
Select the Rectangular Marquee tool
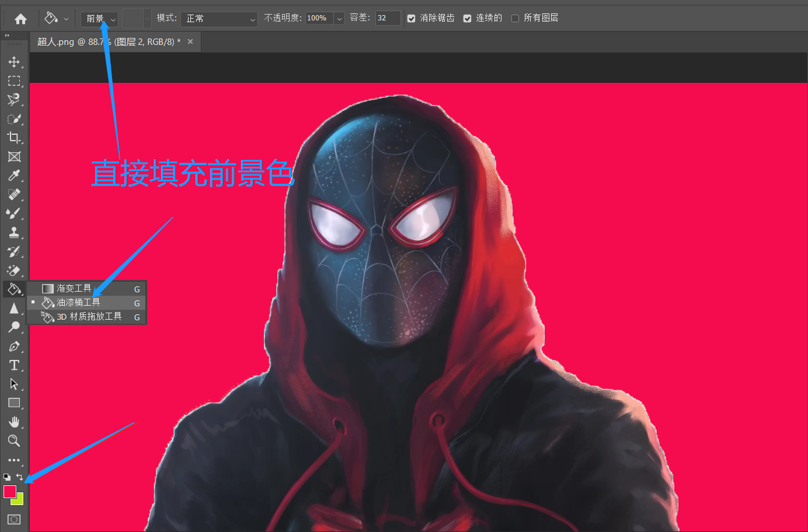[14, 81]
